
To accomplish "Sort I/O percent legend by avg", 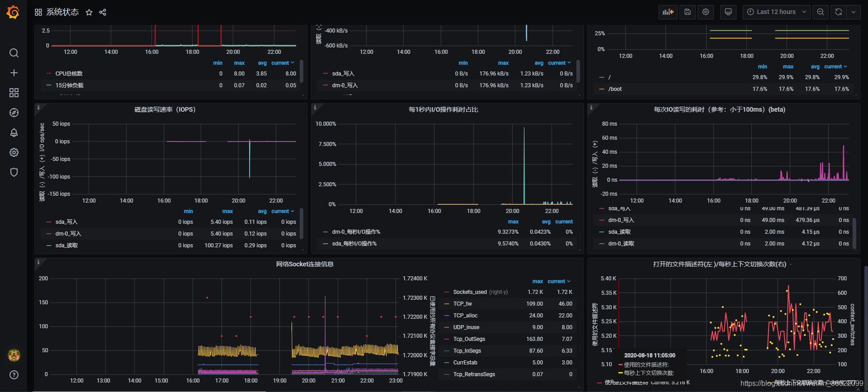I will tap(546, 222).
